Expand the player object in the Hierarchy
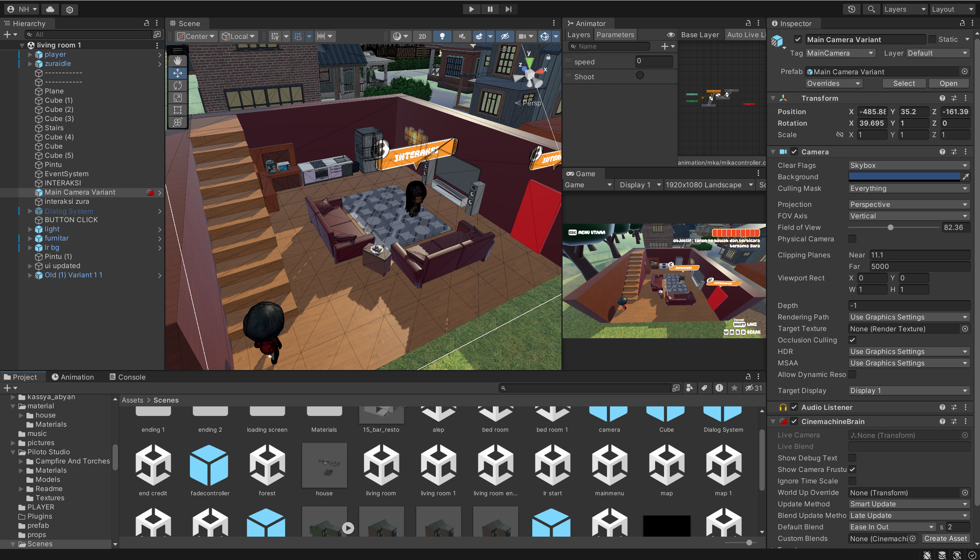Viewport: 980px width, 560px height. [x=30, y=54]
